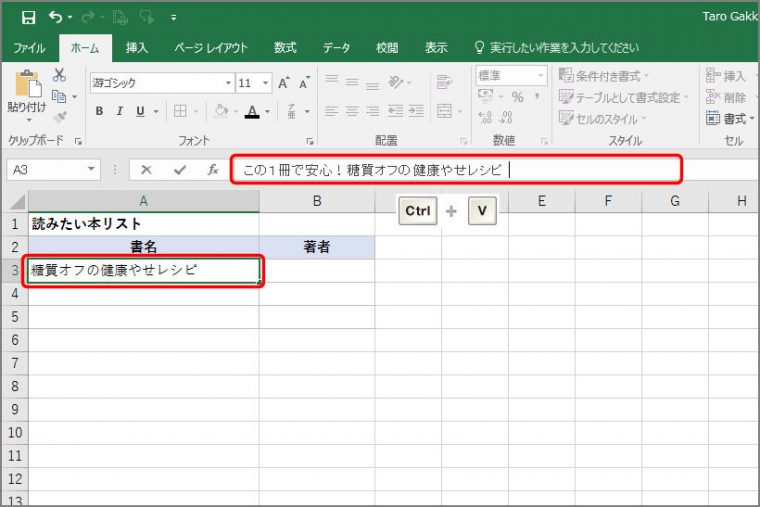The width and height of the screenshot is (760, 507).
Task: Open the ページ レイアウト tab
Action: [211, 48]
